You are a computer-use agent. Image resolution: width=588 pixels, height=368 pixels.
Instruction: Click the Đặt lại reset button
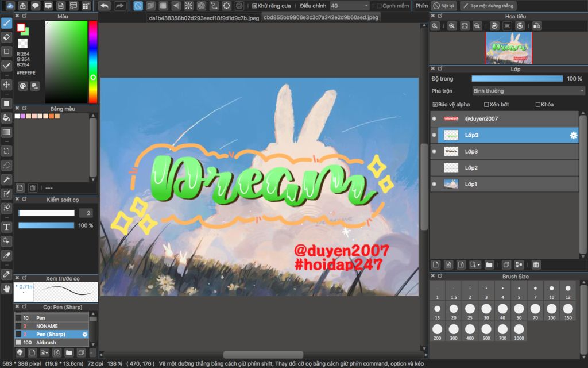click(x=443, y=6)
